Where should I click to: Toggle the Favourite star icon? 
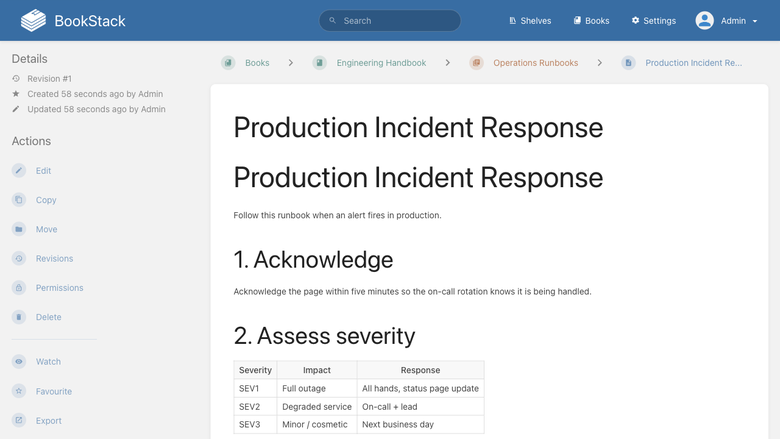click(x=19, y=391)
